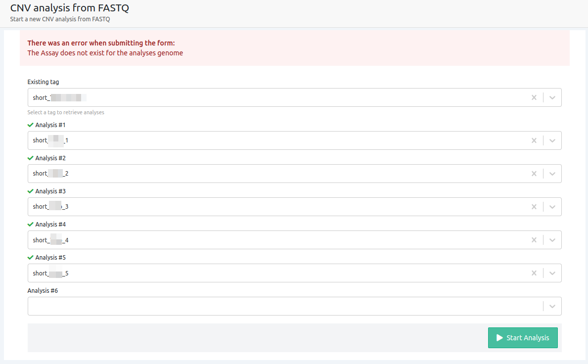The height and width of the screenshot is (364, 588).
Task: Remove the selected Analysis #2 value
Action: tap(534, 174)
